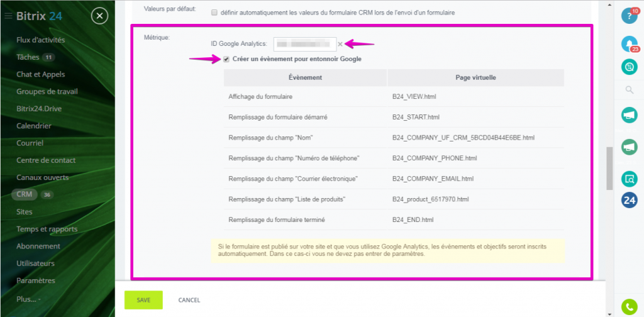Click the dark blue 24 icon
This screenshot has width=644, height=317.
point(629,200)
